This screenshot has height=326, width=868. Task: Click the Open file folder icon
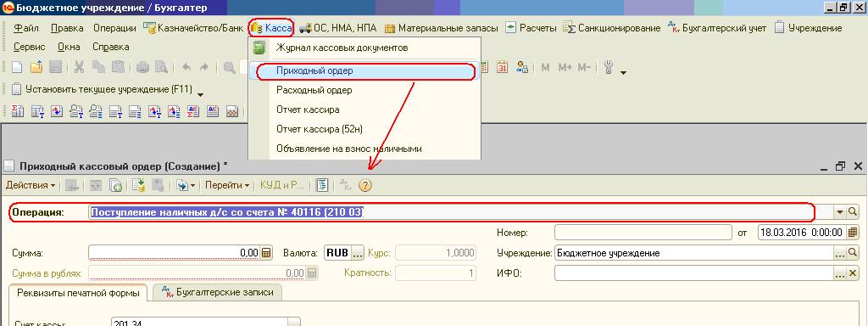pyautogui.click(x=36, y=67)
